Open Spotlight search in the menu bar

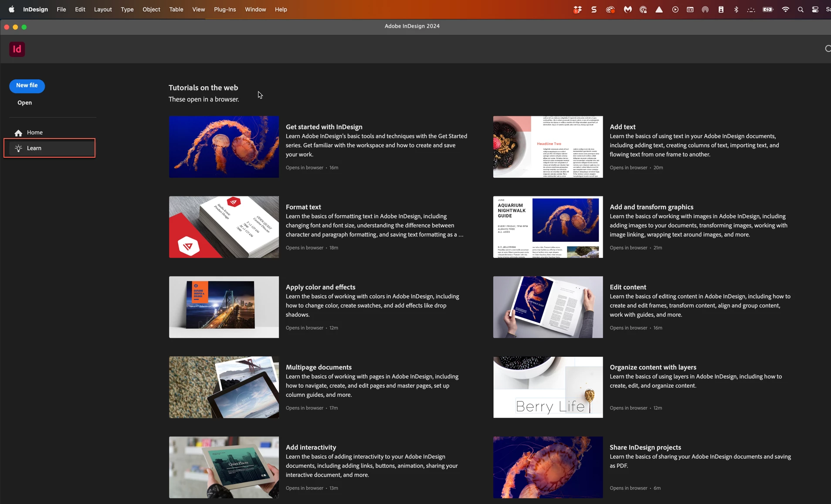coord(800,9)
